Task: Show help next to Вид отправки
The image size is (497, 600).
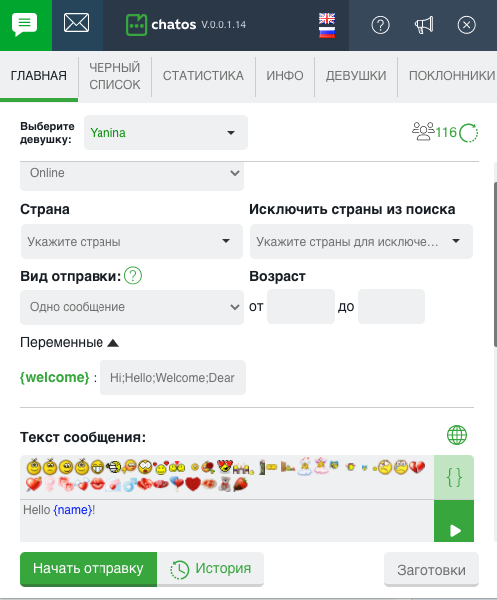Action: click(x=133, y=276)
